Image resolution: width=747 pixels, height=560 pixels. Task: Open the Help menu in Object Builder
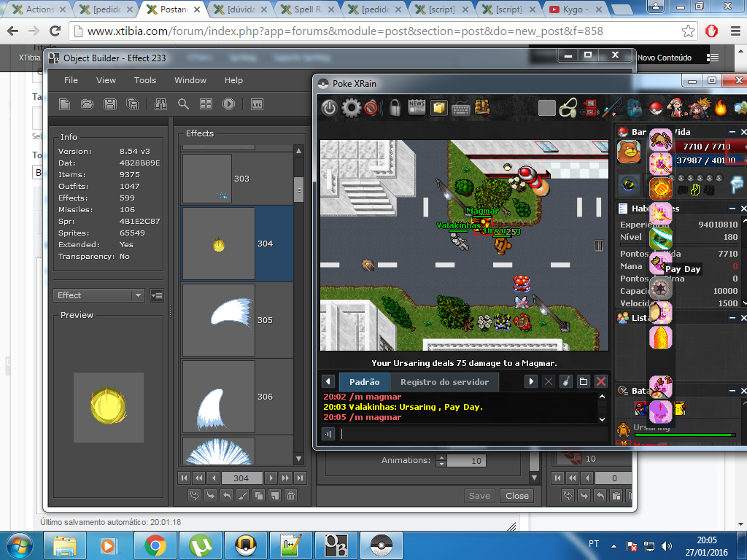[233, 80]
